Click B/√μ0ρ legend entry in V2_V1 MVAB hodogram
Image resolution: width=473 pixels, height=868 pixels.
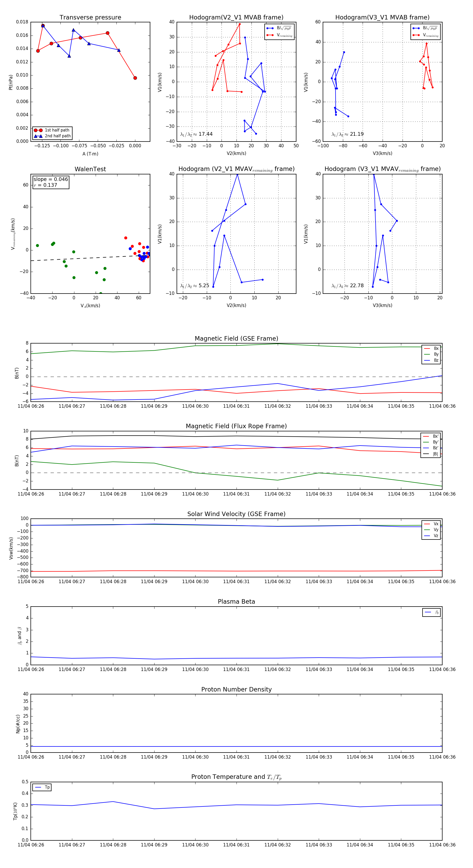[x=279, y=28]
